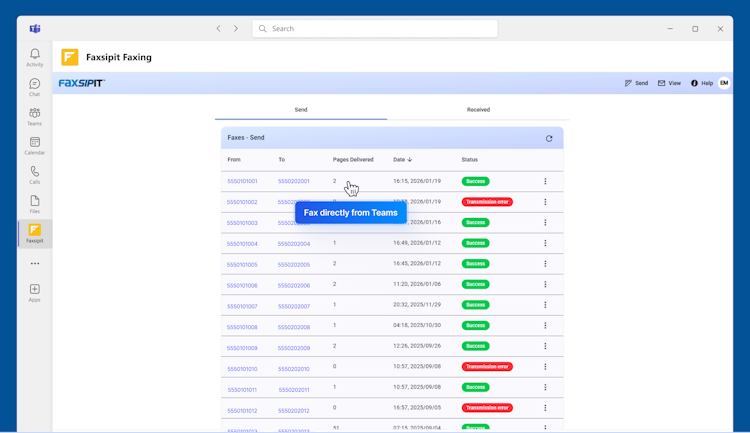Refresh the Faxes - Send list
Screen dimensions: 750x433
[x=549, y=138]
